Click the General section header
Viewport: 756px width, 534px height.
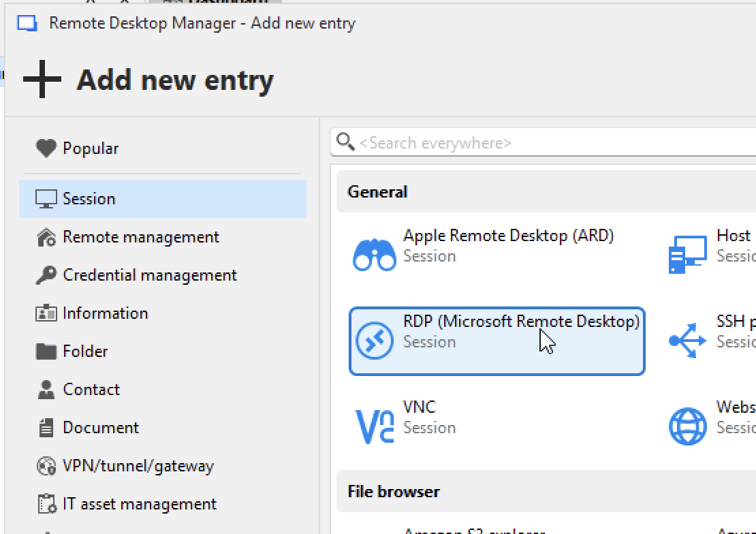pos(378,191)
